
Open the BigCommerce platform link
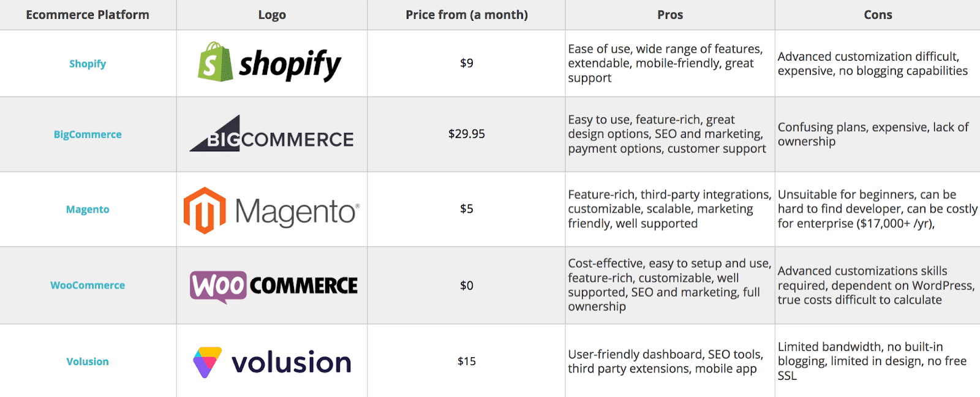point(88,134)
